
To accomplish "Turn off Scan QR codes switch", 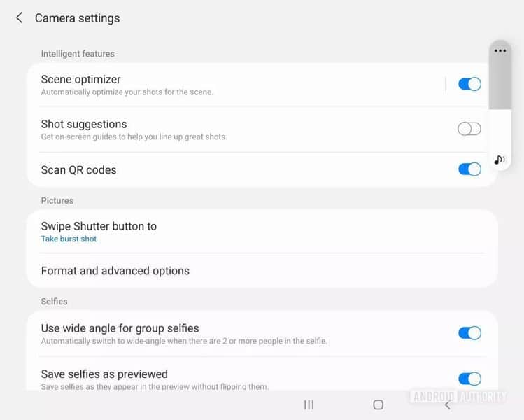I will [469, 169].
